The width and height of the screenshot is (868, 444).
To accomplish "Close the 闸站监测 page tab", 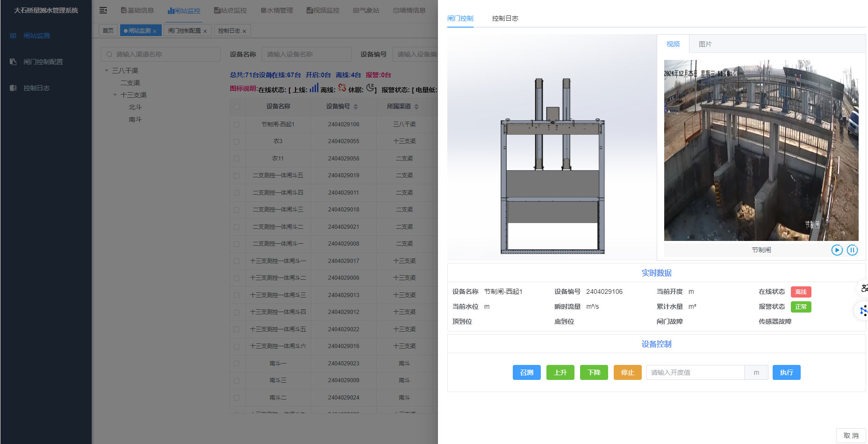I will tap(155, 31).
